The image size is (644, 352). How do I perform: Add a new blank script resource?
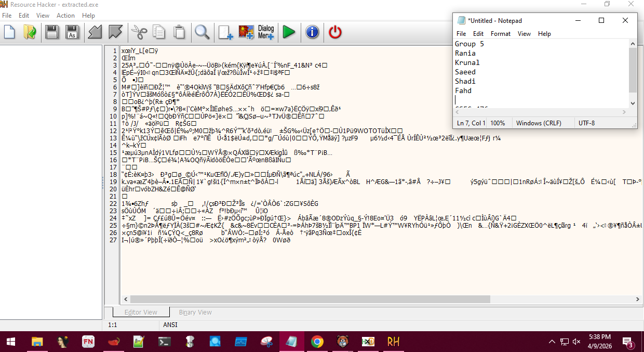[x=225, y=32]
